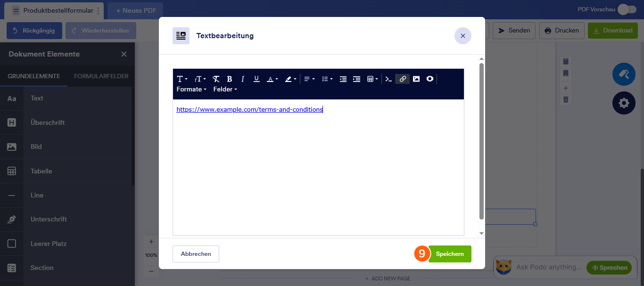Open the gear settings button
The width and height of the screenshot is (644, 286).
[x=624, y=103]
